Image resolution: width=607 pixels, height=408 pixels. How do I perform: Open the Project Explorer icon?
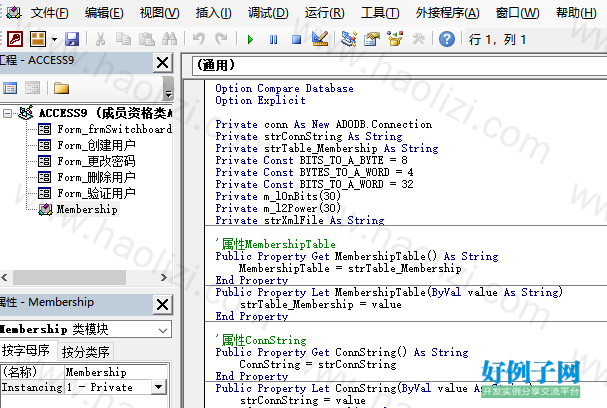pos(349,39)
